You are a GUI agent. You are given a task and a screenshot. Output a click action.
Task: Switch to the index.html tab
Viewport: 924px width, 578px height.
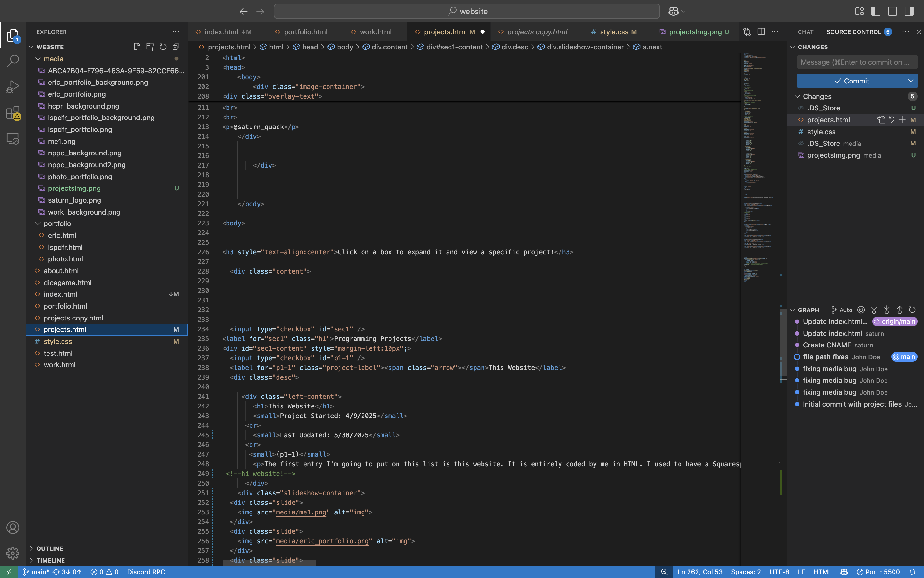tap(227, 32)
